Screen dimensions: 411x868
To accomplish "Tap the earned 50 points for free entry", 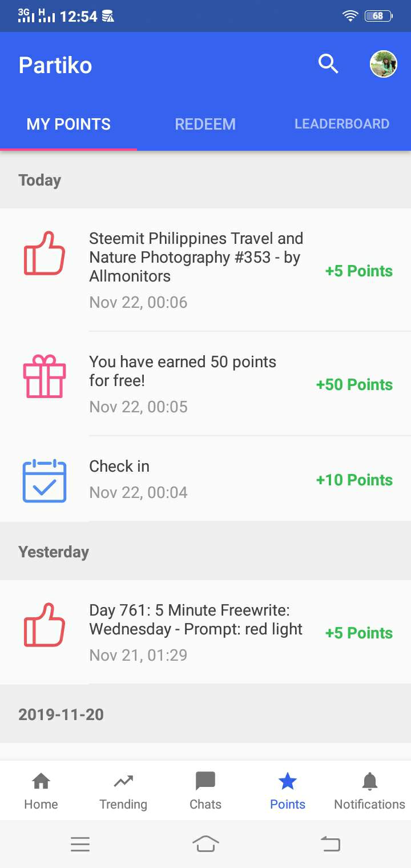I will (x=183, y=371).
